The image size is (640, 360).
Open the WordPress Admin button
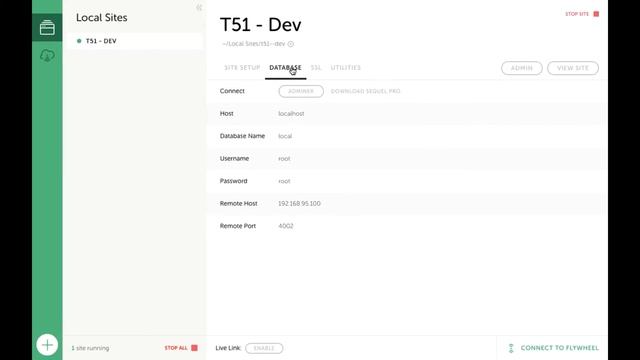(x=522, y=68)
